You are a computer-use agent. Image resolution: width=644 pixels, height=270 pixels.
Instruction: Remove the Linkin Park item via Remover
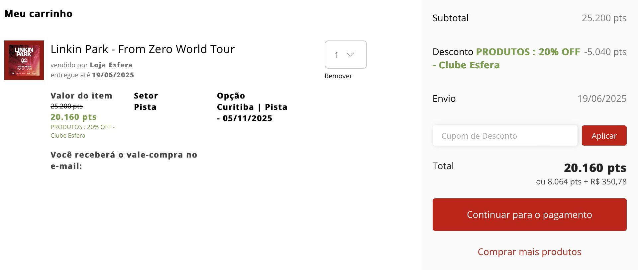tap(338, 76)
